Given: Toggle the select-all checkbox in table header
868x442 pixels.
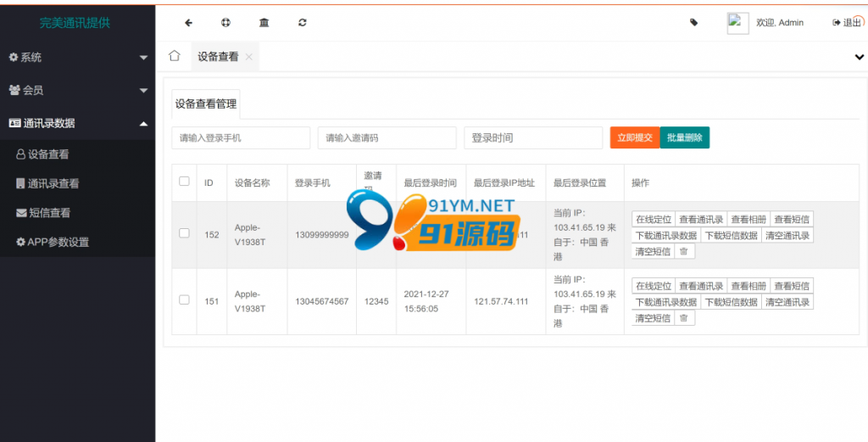Looking at the screenshot, I should (x=184, y=181).
